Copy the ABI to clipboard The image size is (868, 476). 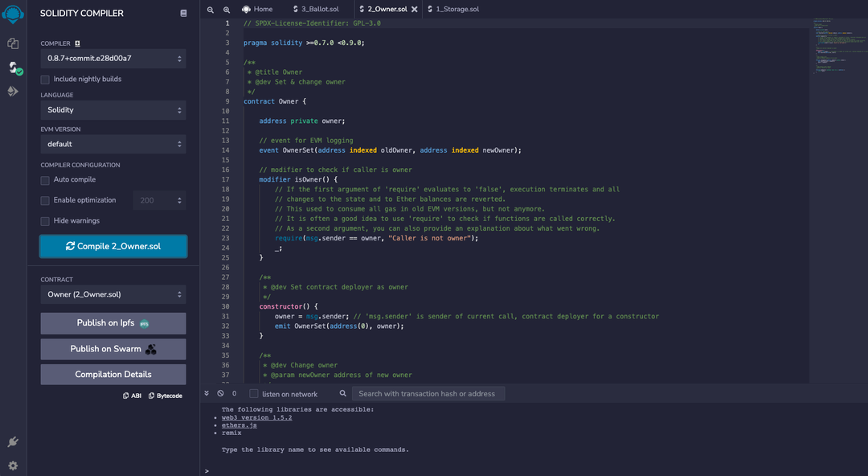tap(132, 396)
